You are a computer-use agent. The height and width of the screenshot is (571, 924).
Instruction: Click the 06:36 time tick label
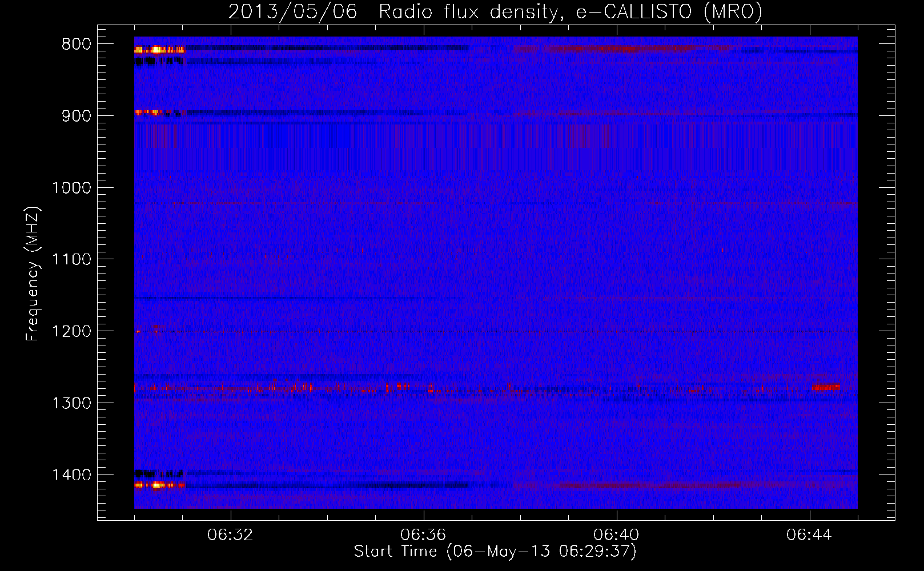(423, 535)
